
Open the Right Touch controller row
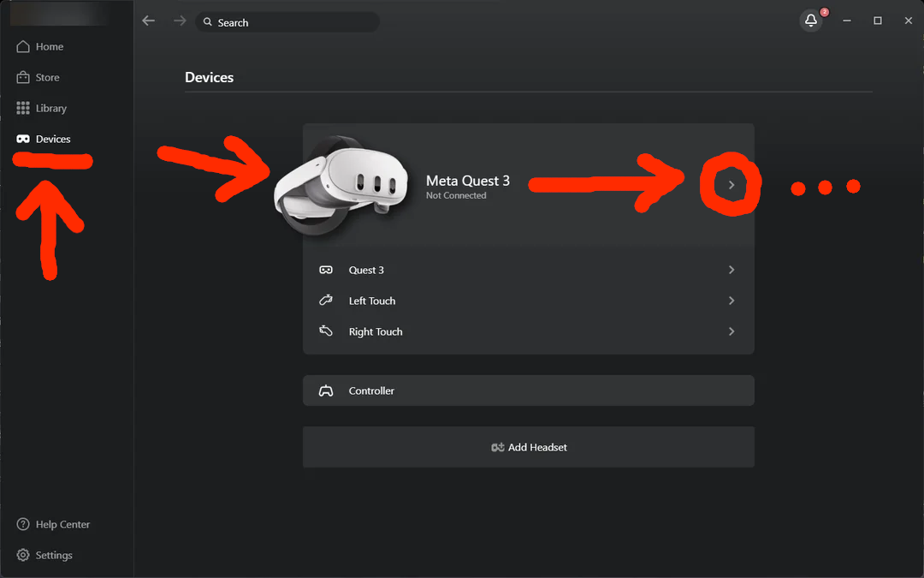click(x=529, y=331)
